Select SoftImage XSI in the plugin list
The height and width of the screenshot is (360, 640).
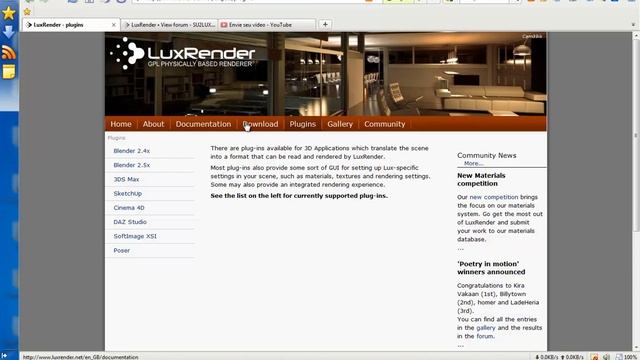135,236
